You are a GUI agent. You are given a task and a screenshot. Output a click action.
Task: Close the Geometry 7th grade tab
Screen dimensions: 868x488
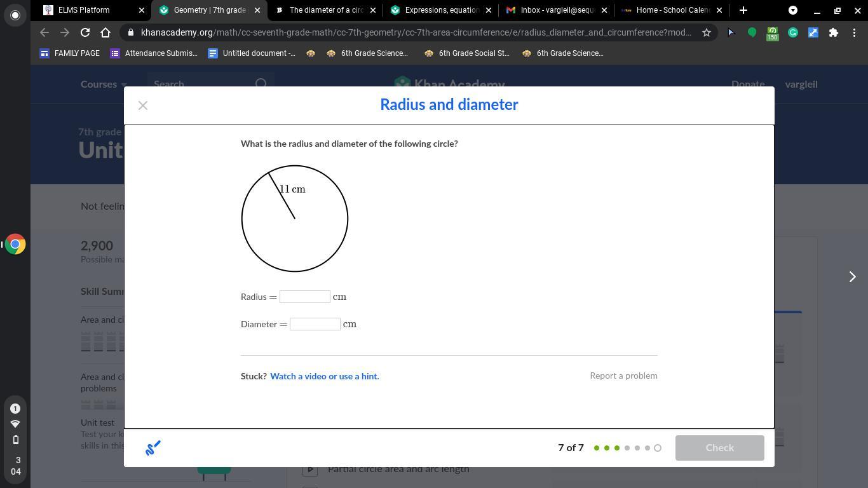click(257, 10)
